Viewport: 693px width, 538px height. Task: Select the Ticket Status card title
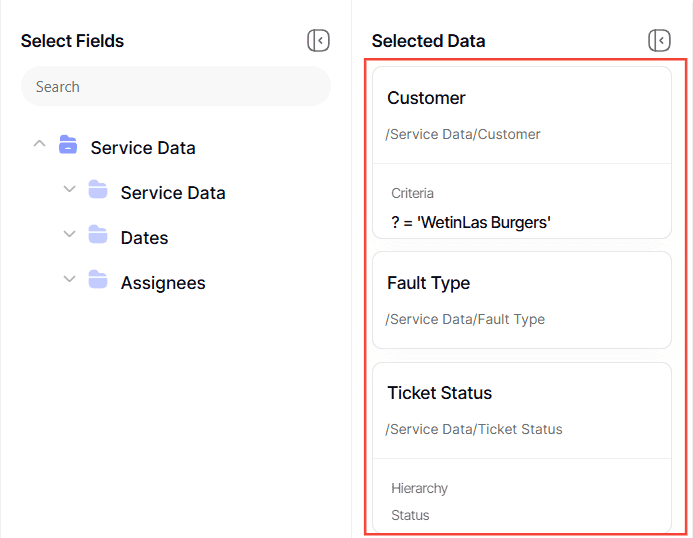pos(440,393)
